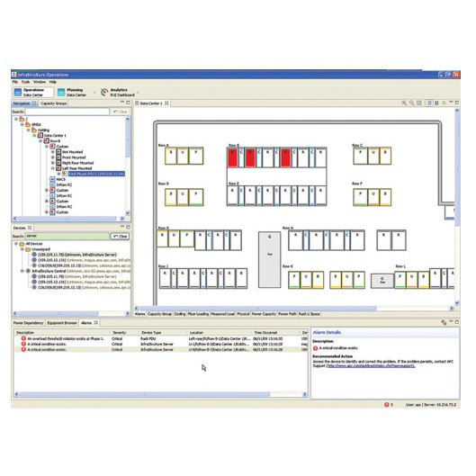The width and height of the screenshot is (476, 476).
Task: Click Clear button in Devices panel
Action: tap(121, 236)
